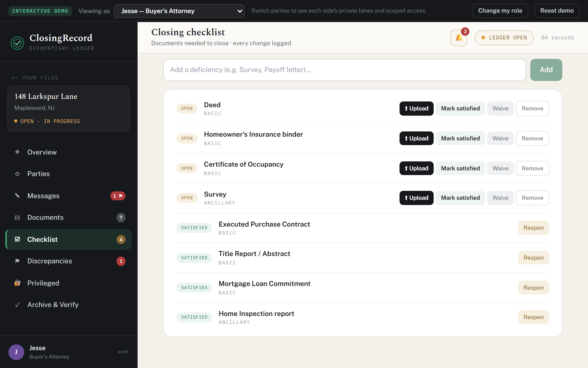The height and width of the screenshot is (368, 588).
Task: Remove the Survey item
Action: point(532,198)
